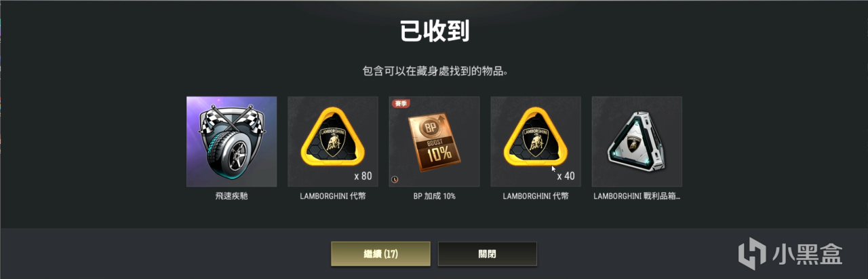This screenshot has width=868, height=279.
Task: Click the LAMBORGHINI 戰利品箱 label
Action: 637,196
